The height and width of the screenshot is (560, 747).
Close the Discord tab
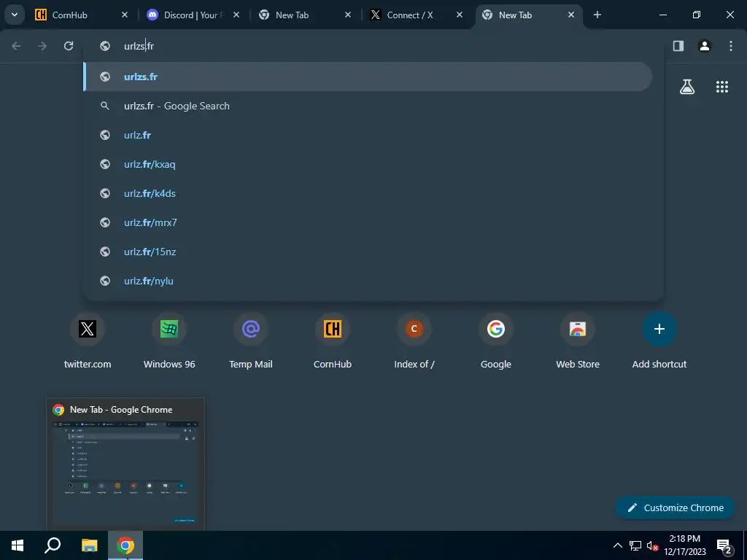(x=236, y=15)
